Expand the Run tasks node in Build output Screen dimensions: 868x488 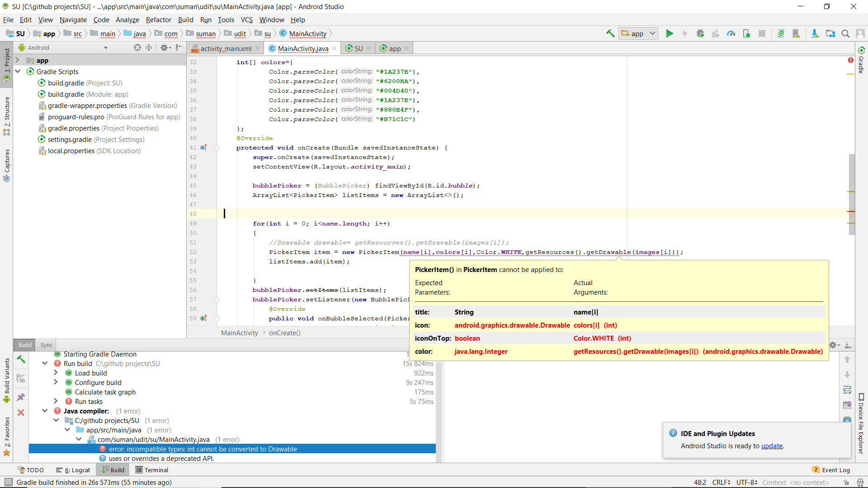coord(55,401)
